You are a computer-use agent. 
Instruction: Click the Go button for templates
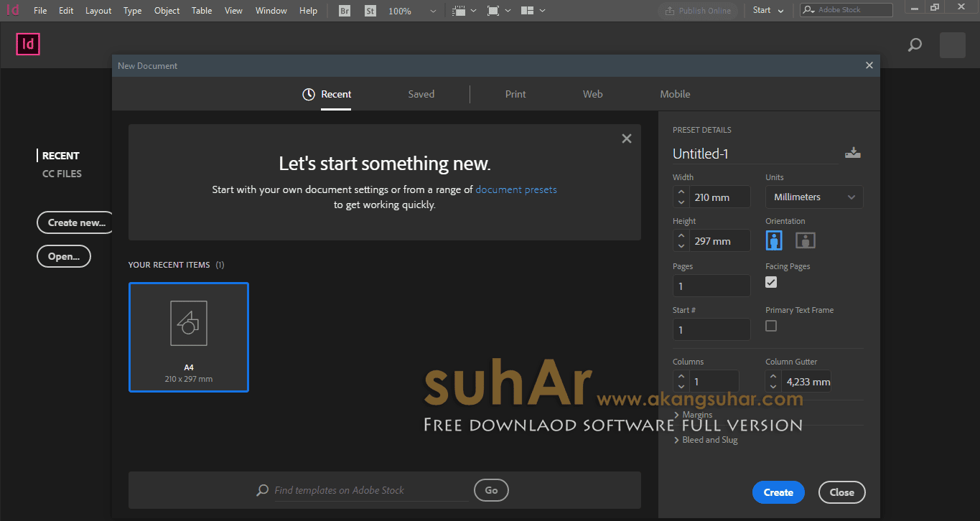tap(491, 490)
